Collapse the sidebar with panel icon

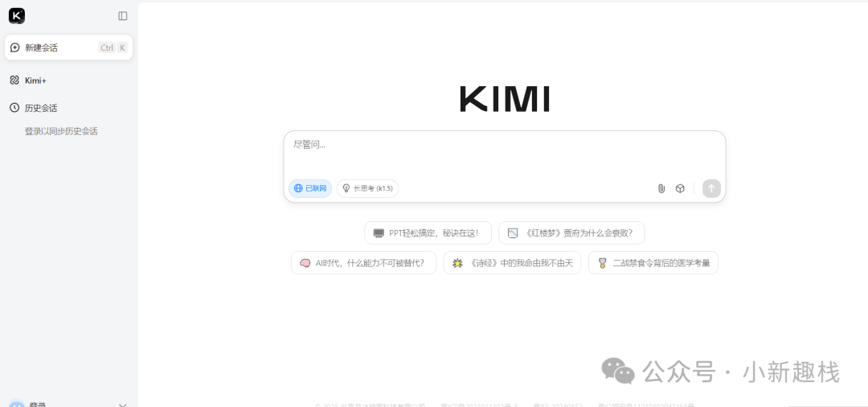[123, 16]
